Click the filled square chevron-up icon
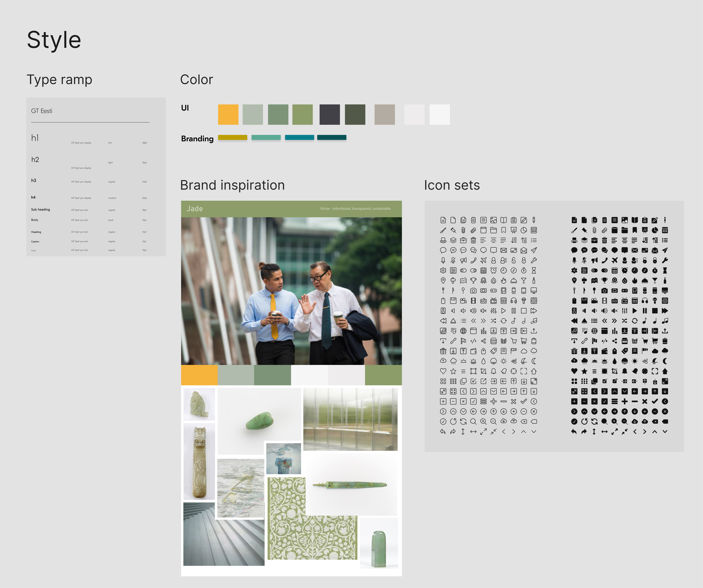Viewport: 703px width, 588px height. tap(615, 391)
